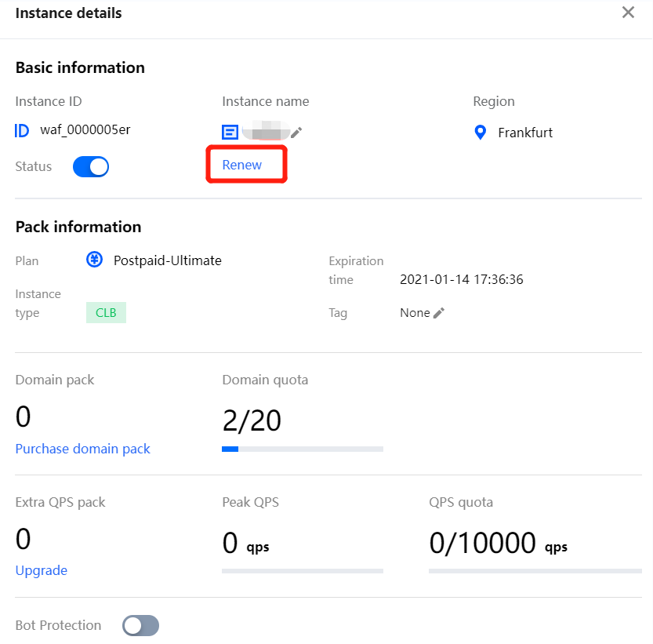Click the ID icon beside waf_0000005er
Screen dimensions: 653x644
[22, 130]
